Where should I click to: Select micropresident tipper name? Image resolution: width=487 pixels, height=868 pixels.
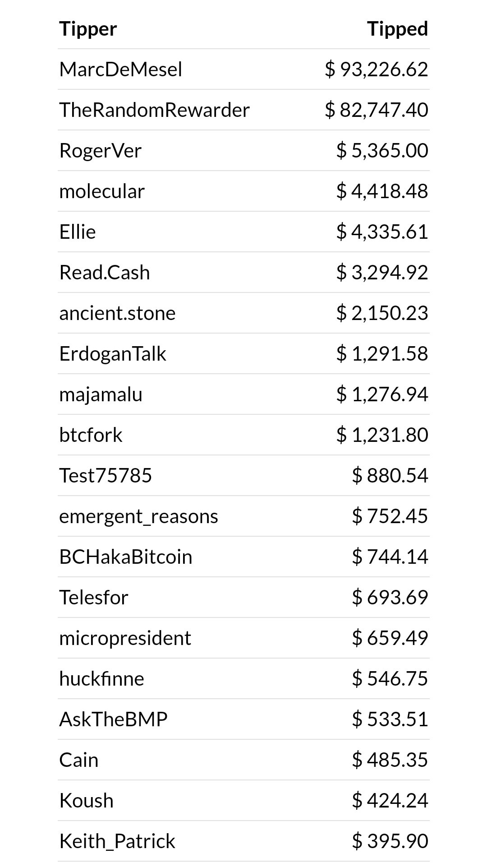125,638
